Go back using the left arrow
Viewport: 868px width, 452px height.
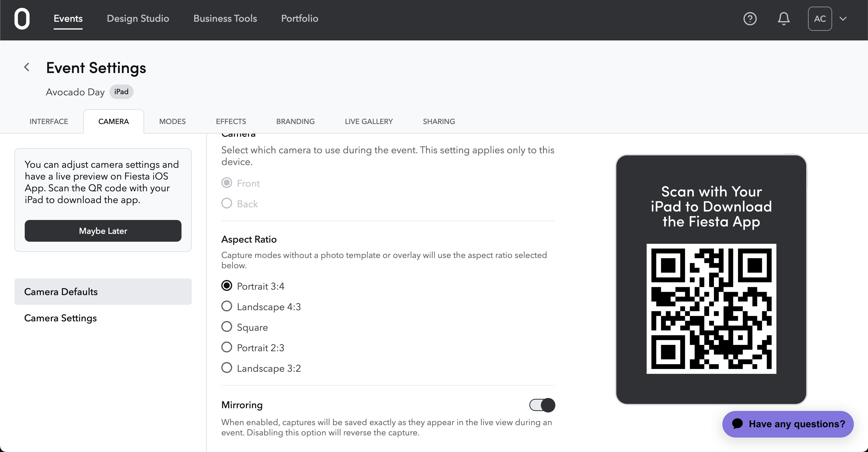[27, 67]
